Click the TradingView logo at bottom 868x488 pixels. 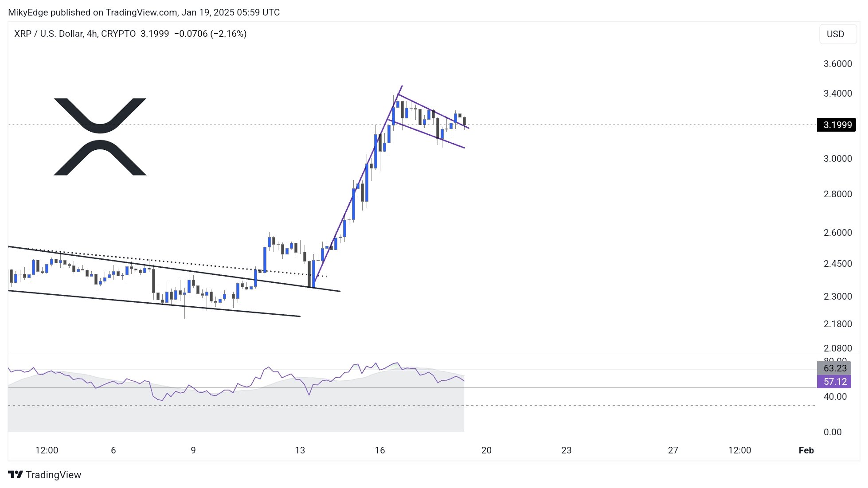[45, 475]
